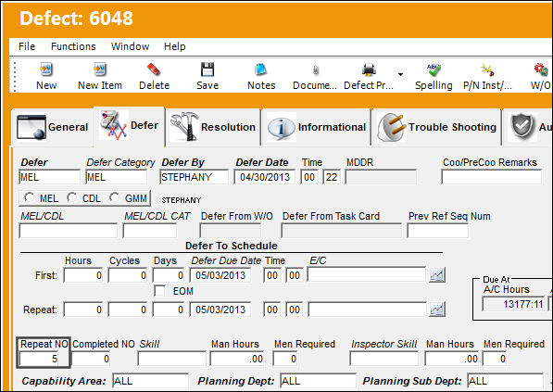The image size is (553, 392).
Task: Click the Defer Date field 04/30/2013
Action: (x=265, y=177)
